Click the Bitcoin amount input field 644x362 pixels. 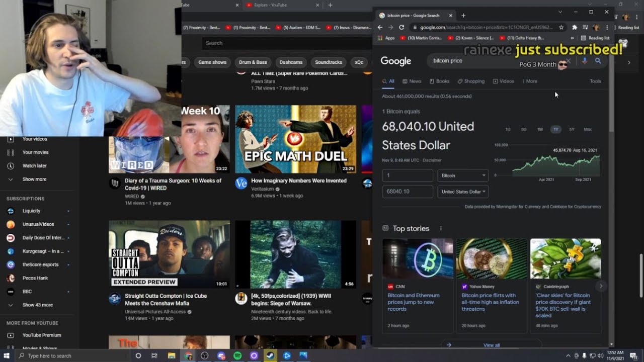click(x=408, y=175)
